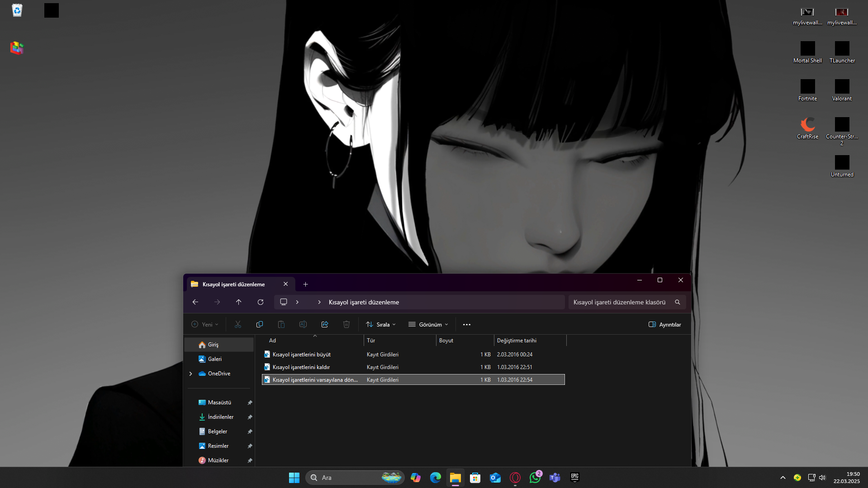Select the Kısayol işaretlerini kaldır file
Viewport: 868px width, 488px height.
click(301, 367)
